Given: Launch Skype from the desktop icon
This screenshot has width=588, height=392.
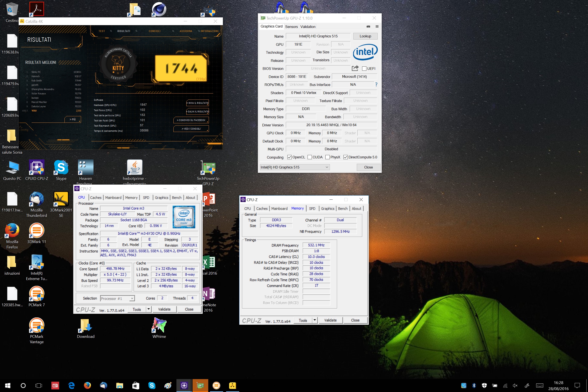Looking at the screenshot, I should point(61,170).
